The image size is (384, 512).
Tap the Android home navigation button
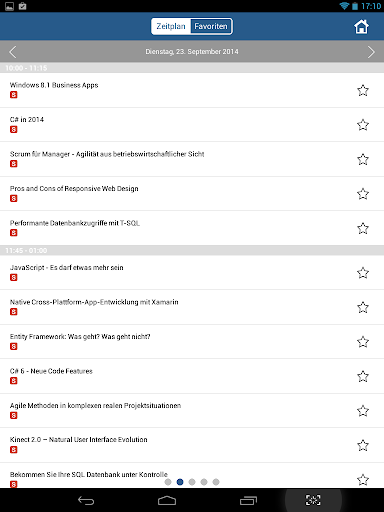pyautogui.click(x=167, y=500)
